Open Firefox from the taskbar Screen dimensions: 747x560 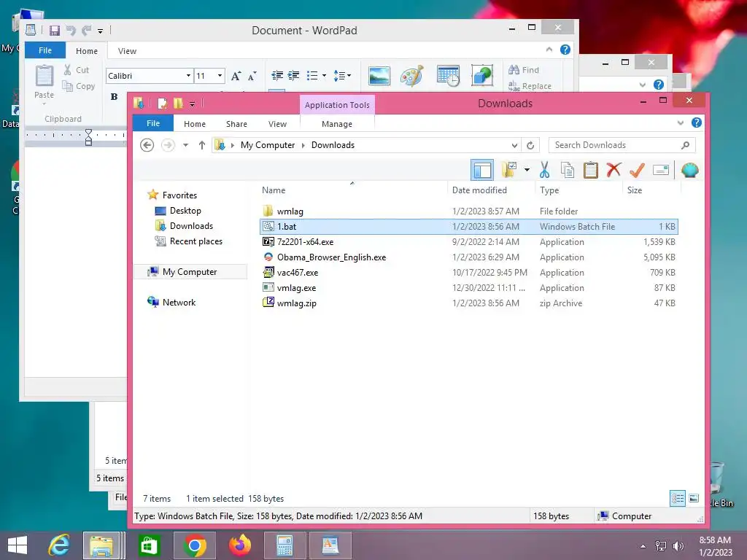click(239, 545)
